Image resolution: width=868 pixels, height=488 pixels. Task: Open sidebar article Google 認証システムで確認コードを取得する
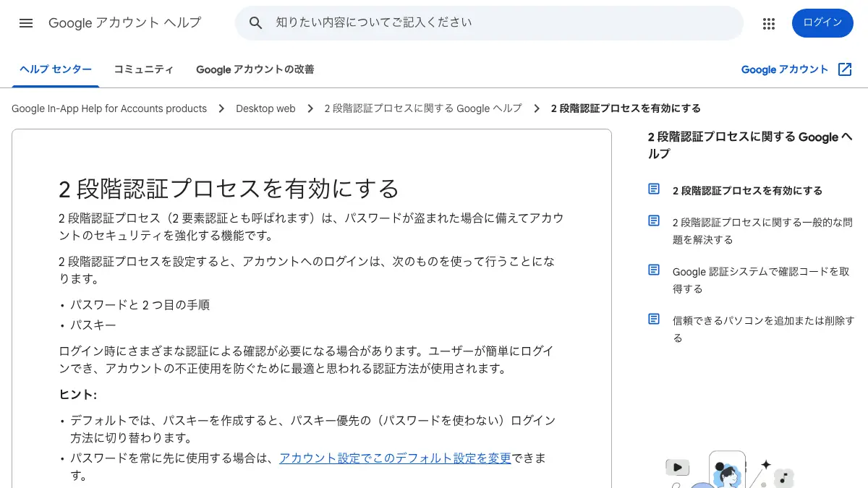[761, 280]
